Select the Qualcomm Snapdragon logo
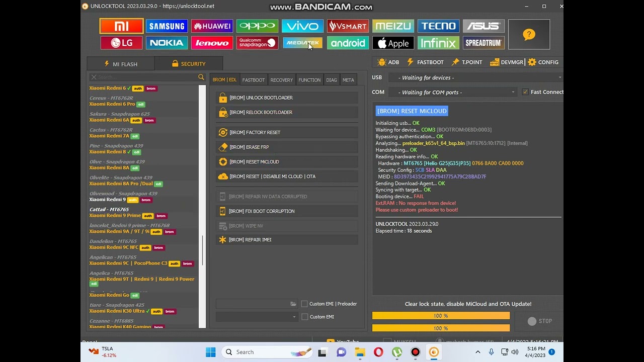Screen dimensions: 644x362 (x=257, y=43)
